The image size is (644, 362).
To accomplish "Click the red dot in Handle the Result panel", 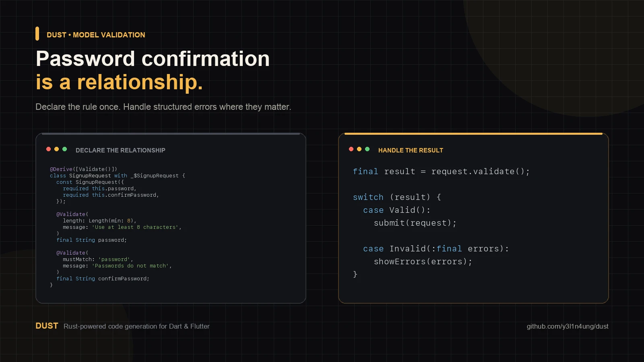I will (351, 149).
